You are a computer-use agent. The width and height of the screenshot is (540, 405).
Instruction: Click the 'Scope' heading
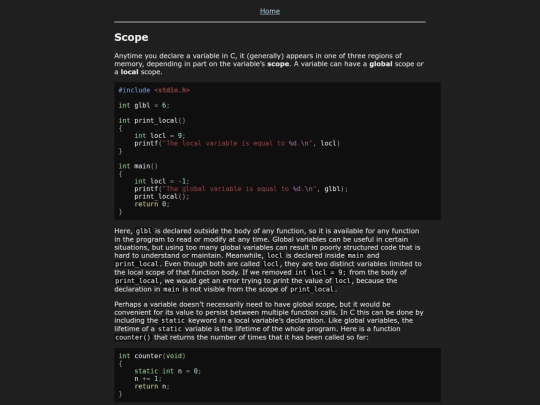[131, 37]
